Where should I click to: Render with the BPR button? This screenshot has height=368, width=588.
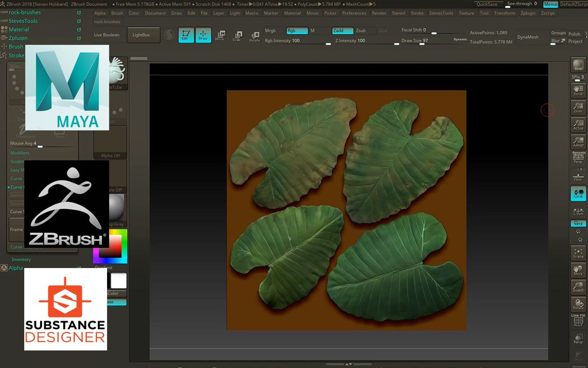pos(578,65)
